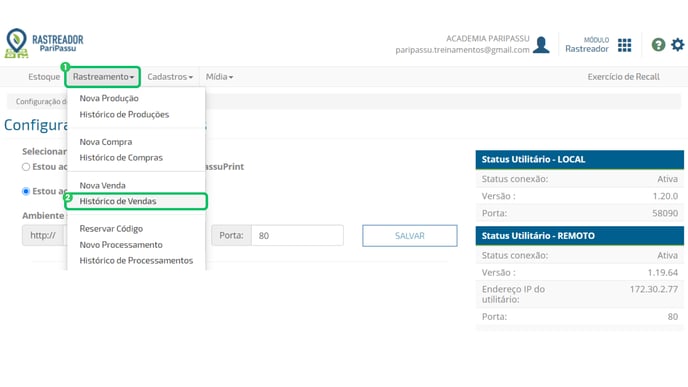Expand the Rastreamento dropdown menu
The image size is (688, 387).
pos(103,77)
